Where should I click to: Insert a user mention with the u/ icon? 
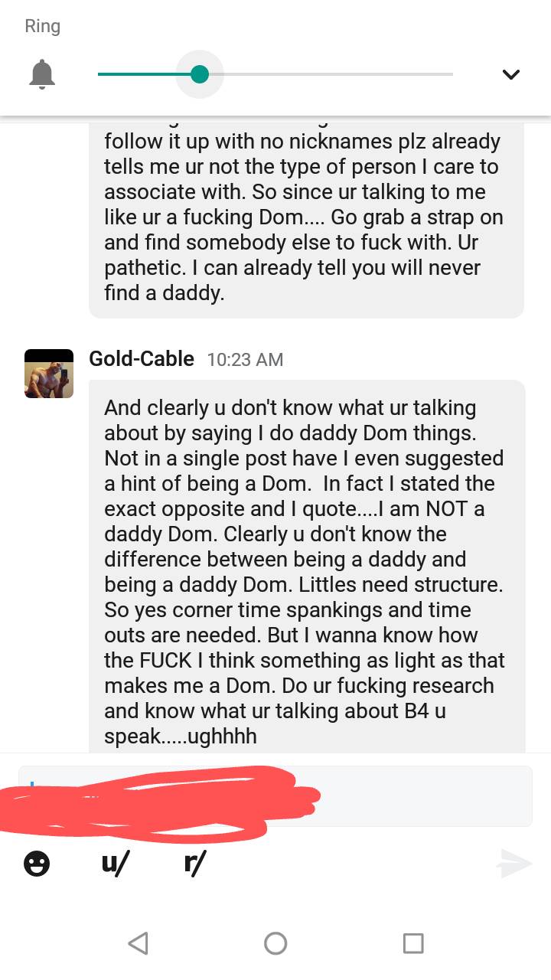click(x=113, y=864)
